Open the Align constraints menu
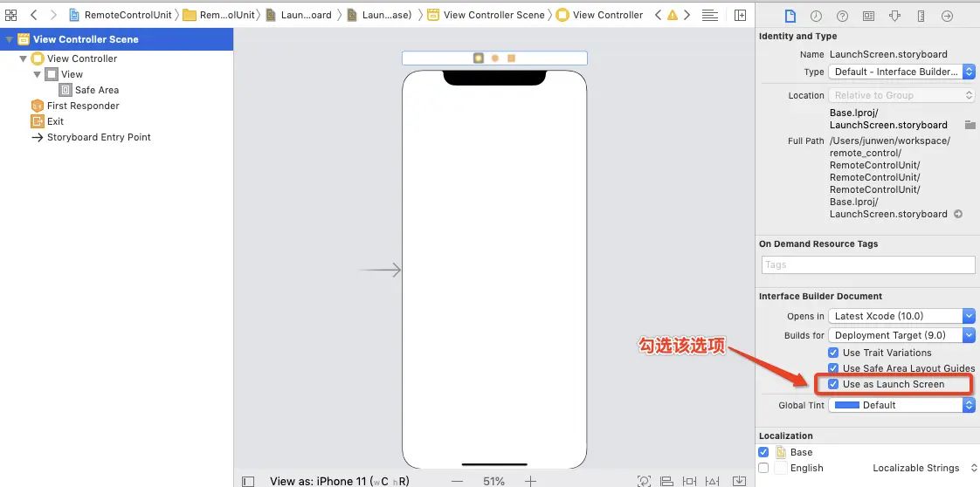The width and height of the screenshot is (980, 487). click(x=667, y=482)
